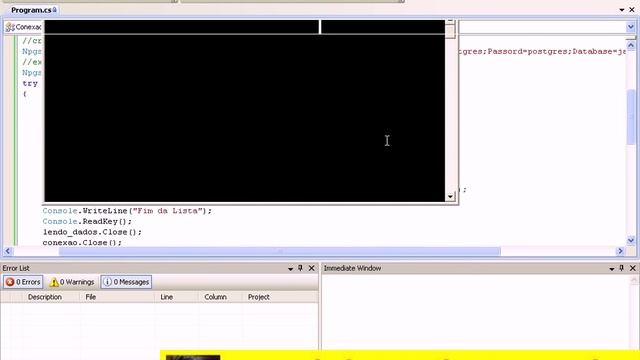Open the members dropdown arrow at right
This screenshot has width=640, height=360.
tap(631, 27)
